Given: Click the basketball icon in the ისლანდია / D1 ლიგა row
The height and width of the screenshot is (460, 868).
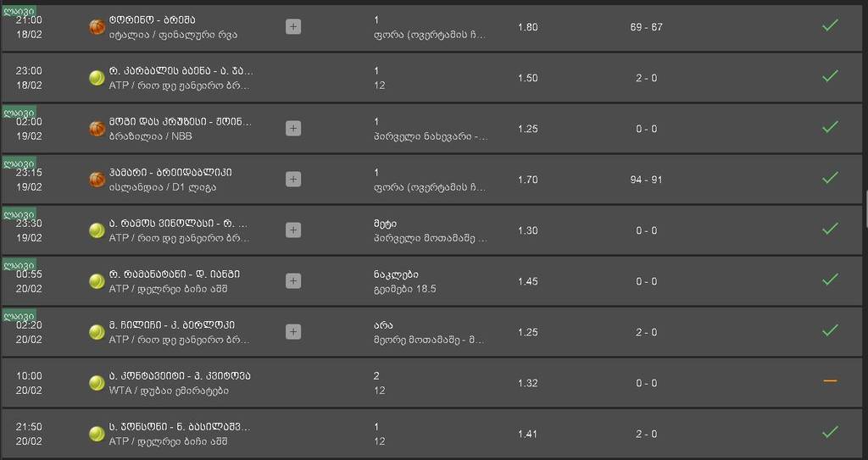Looking at the screenshot, I should click(x=97, y=180).
